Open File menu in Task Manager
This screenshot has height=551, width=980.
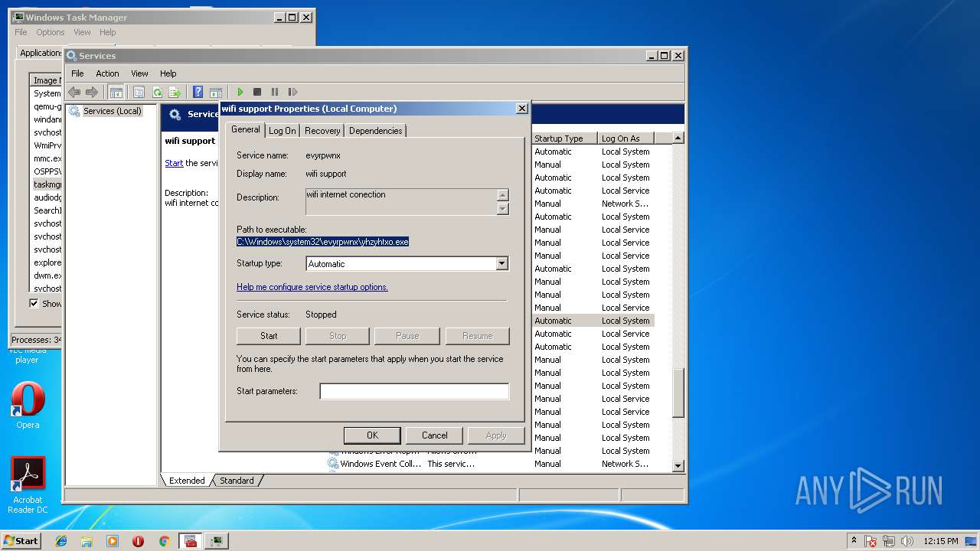coord(21,32)
